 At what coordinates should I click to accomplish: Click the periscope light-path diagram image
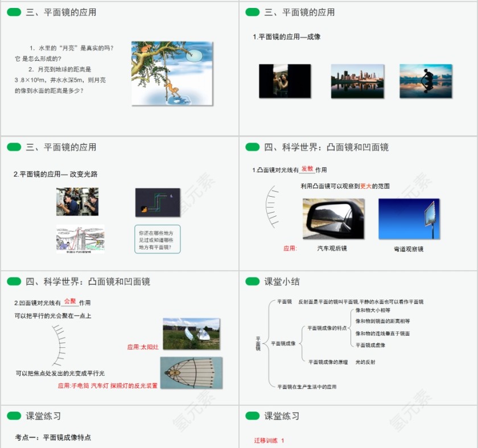coord(158,202)
